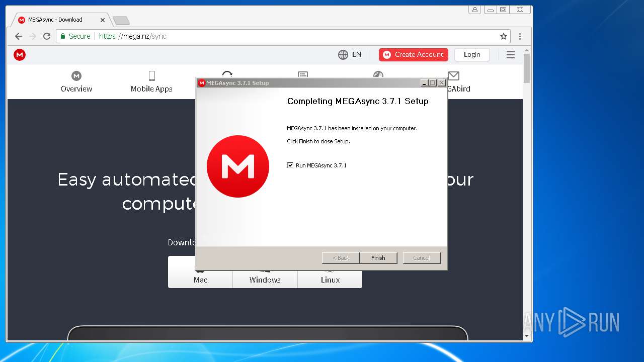Screen dimensions: 644x362
Task: Click scrollbar up arrow on page
Action: coord(527,50)
